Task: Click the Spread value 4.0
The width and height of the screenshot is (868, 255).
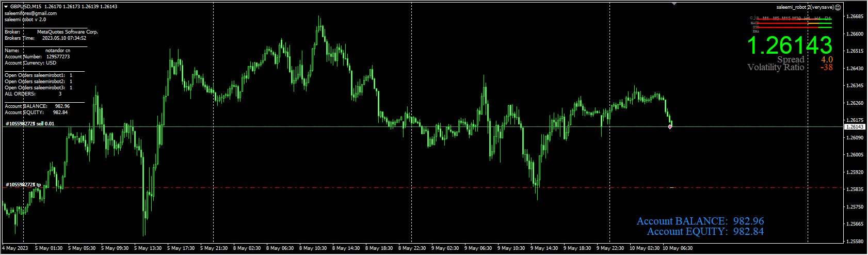Action: point(827,59)
